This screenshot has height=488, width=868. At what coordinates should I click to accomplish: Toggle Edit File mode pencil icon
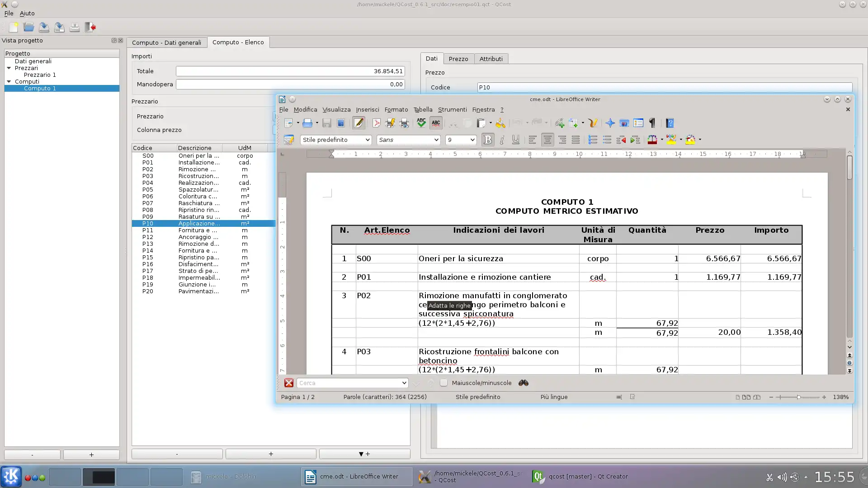click(359, 123)
